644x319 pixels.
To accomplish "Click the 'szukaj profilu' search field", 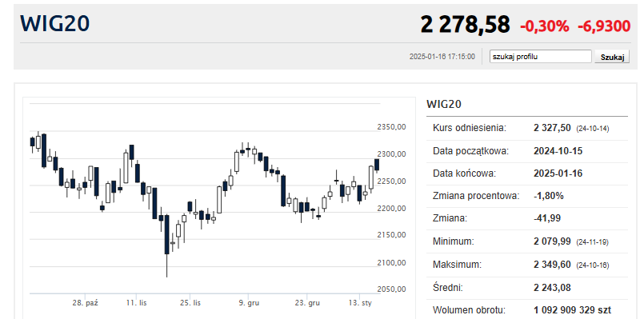I will click(x=541, y=57).
